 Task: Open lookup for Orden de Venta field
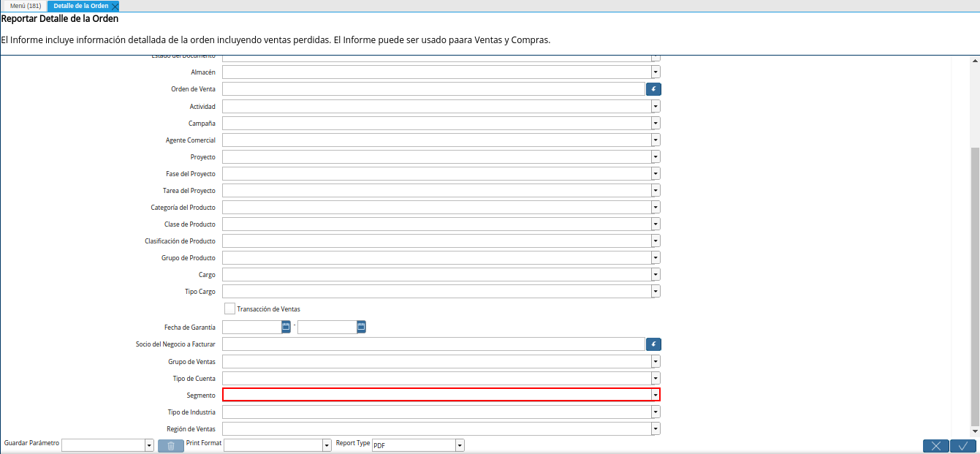coord(653,89)
